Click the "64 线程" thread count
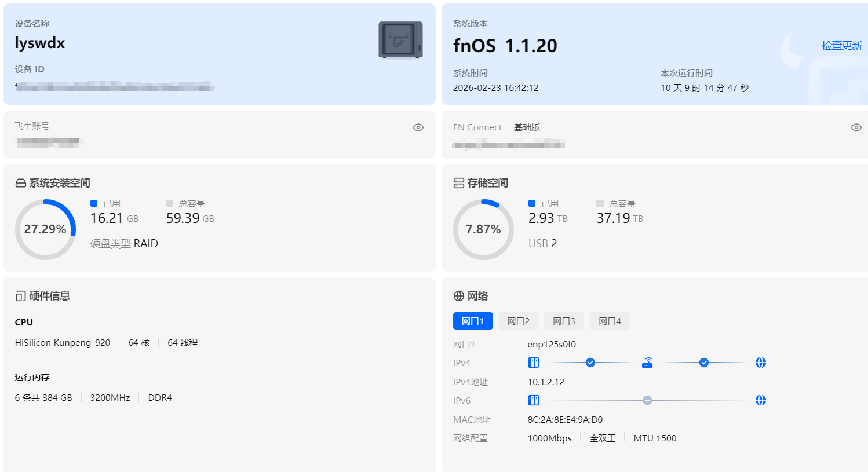The width and height of the screenshot is (868, 472). pyautogui.click(x=183, y=343)
